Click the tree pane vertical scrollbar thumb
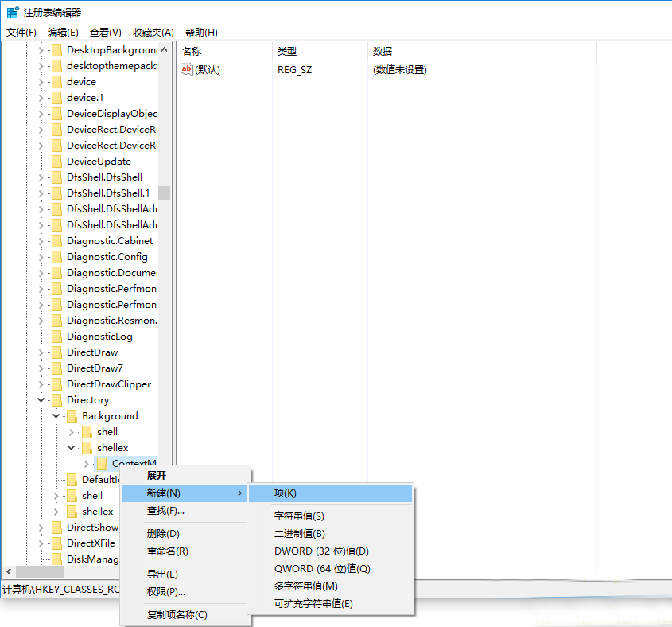Screen dimensions: 672x627 pyautogui.click(x=164, y=193)
